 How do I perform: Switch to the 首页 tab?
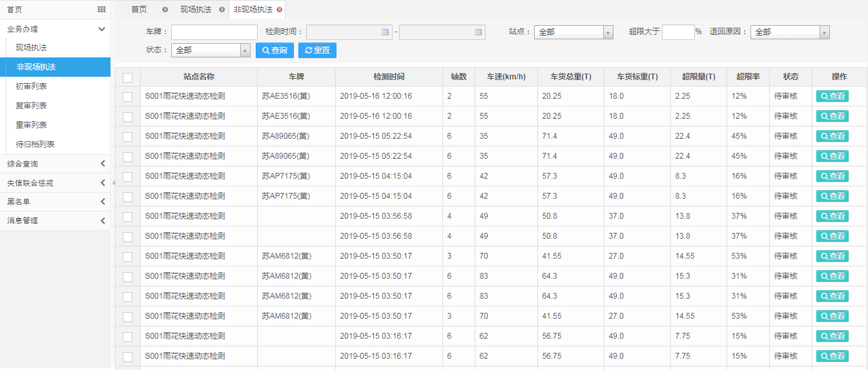coord(139,10)
